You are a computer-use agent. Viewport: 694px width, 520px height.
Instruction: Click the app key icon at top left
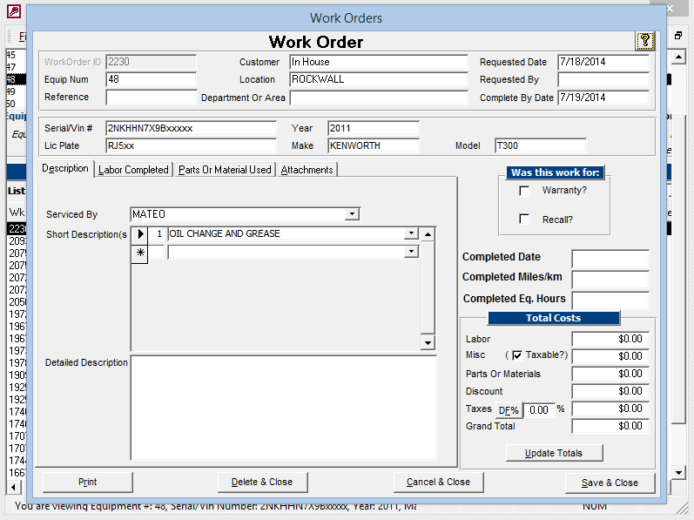[13, 11]
